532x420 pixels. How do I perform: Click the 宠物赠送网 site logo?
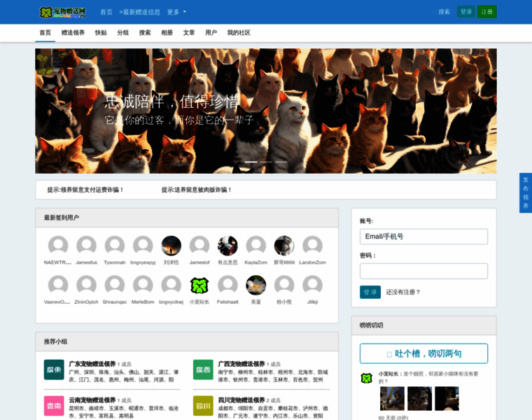click(62, 12)
